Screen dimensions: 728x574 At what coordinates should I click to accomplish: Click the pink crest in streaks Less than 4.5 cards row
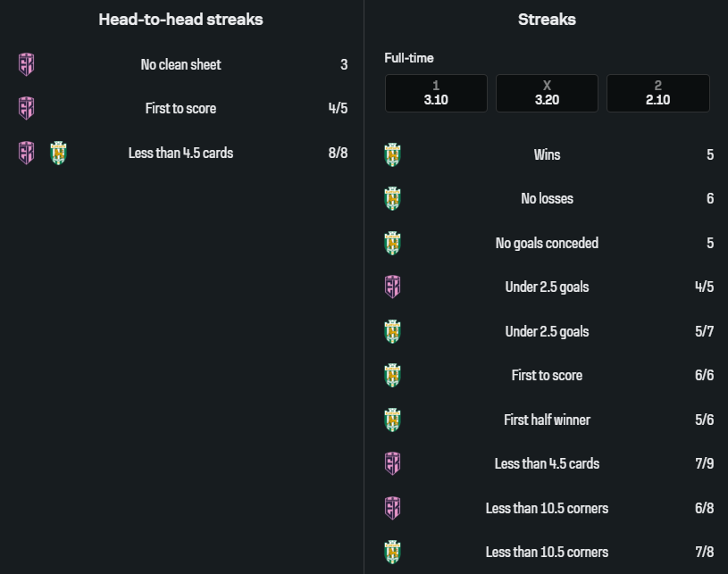pos(392,463)
